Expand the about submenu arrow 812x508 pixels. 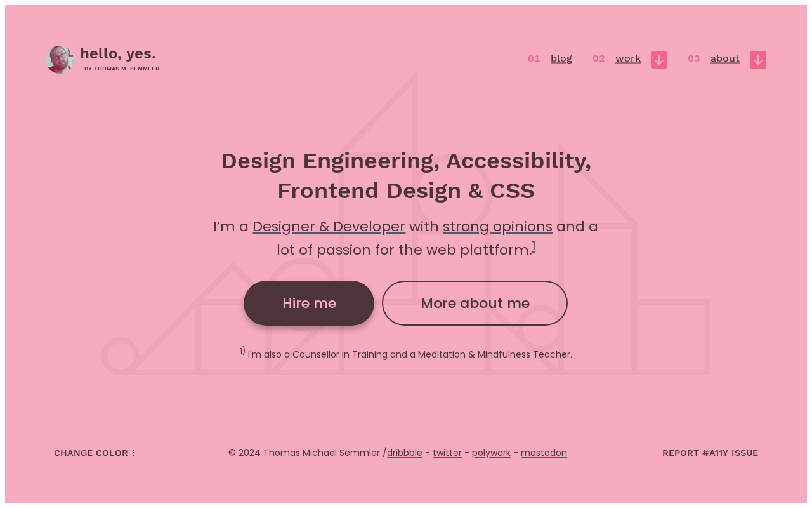pos(758,60)
